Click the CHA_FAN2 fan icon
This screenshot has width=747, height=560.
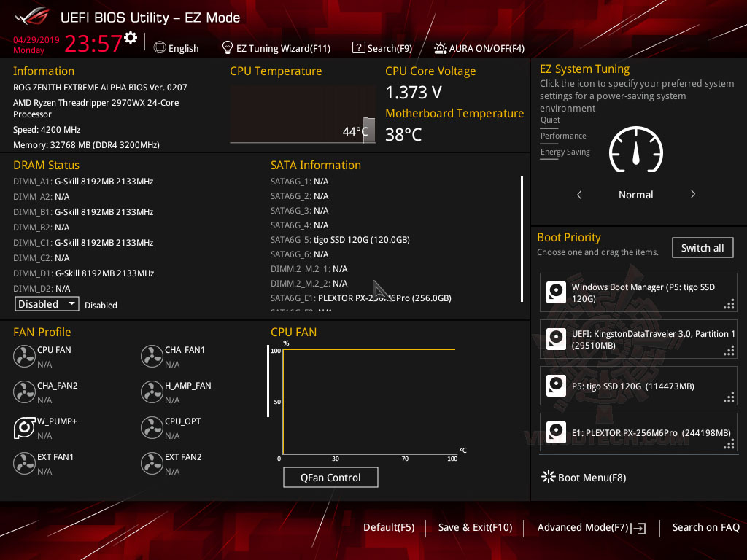click(x=24, y=392)
